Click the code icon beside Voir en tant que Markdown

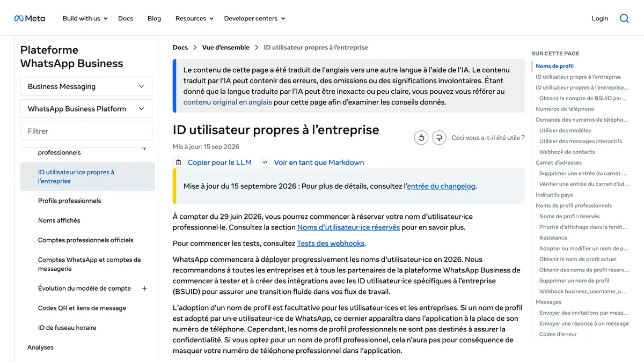point(264,162)
